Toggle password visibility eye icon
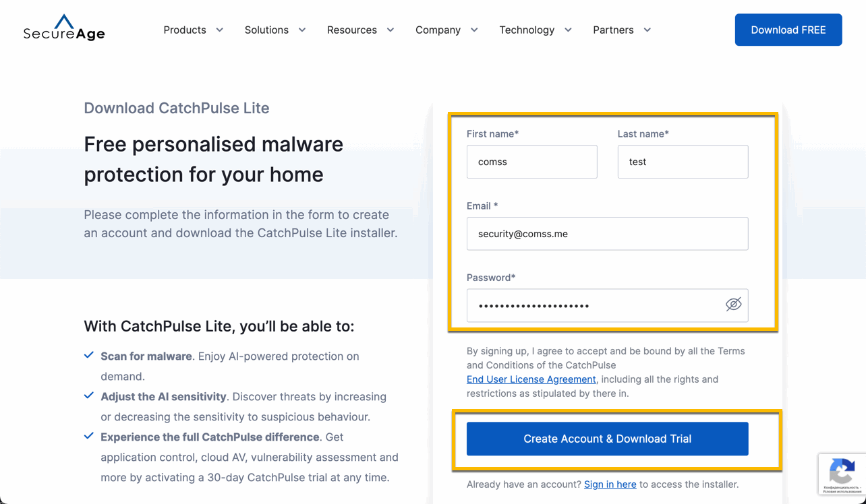 point(733,305)
